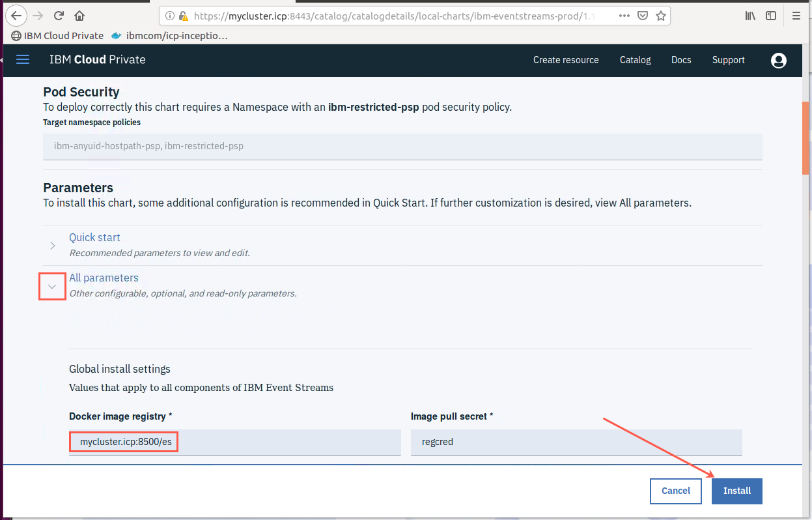Open Support in the header
Image resolution: width=812 pixels, height=520 pixels.
728,60
